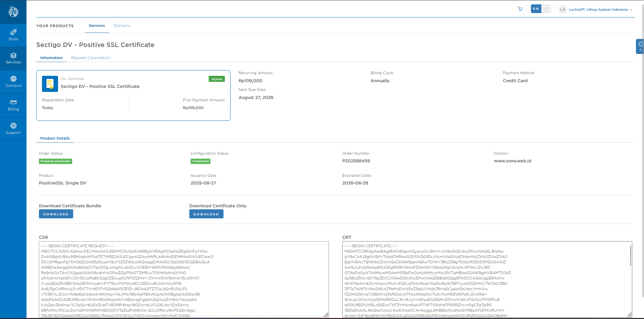Click the company logo at top left
This screenshot has width=644, height=319.
point(13,11)
